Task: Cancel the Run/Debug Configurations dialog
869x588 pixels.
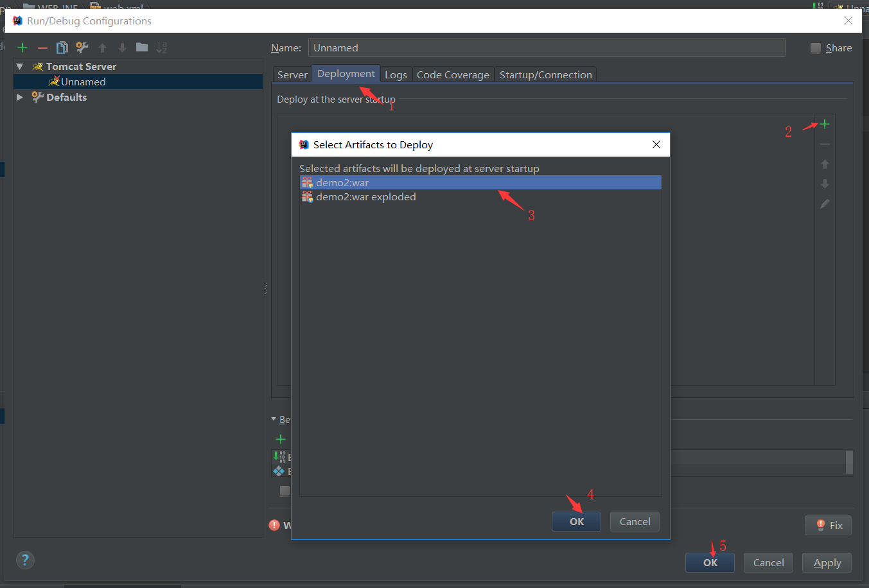Action: (769, 563)
